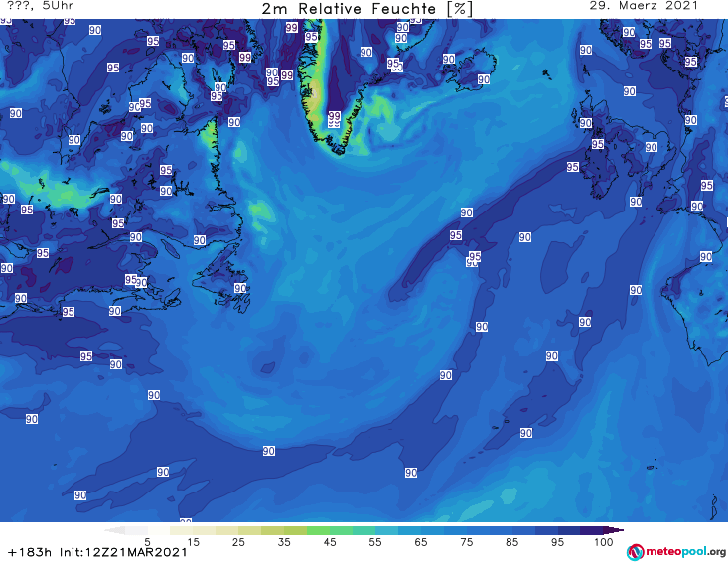Click the legend value "95"

click(557, 542)
